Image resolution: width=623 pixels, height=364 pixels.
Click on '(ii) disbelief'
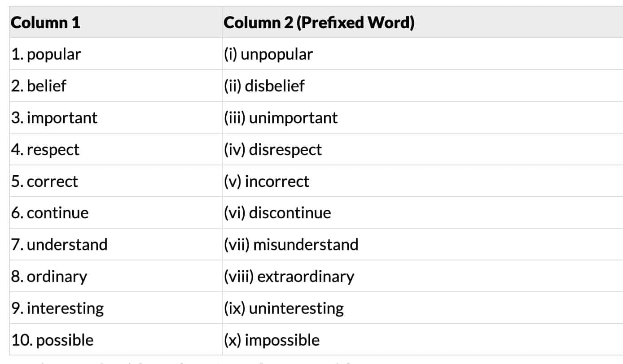click(x=264, y=86)
